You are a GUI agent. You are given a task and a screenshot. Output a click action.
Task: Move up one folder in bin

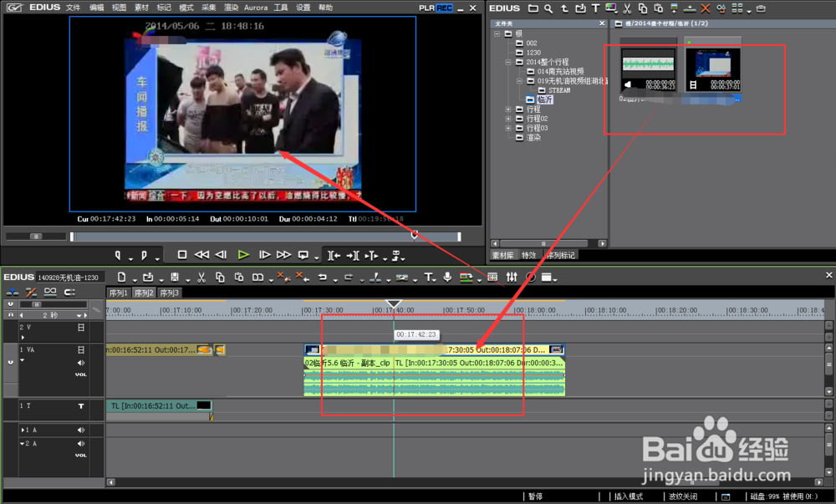pos(564,8)
